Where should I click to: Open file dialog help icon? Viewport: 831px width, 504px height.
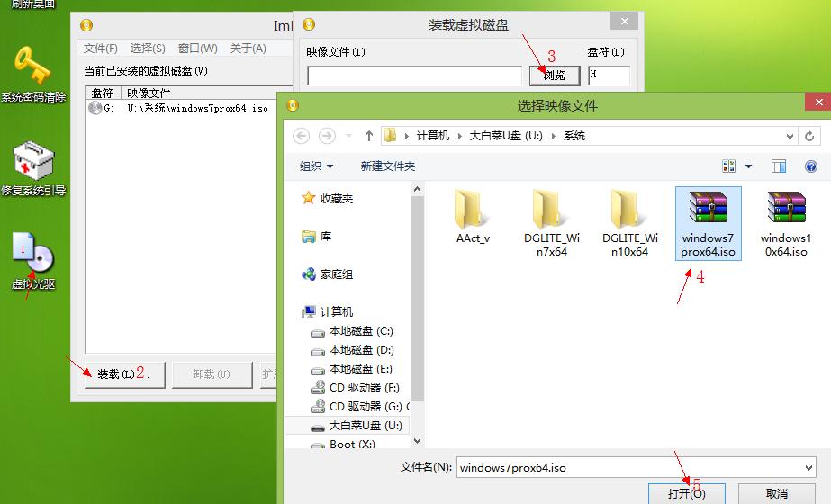(x=811, y=166)
